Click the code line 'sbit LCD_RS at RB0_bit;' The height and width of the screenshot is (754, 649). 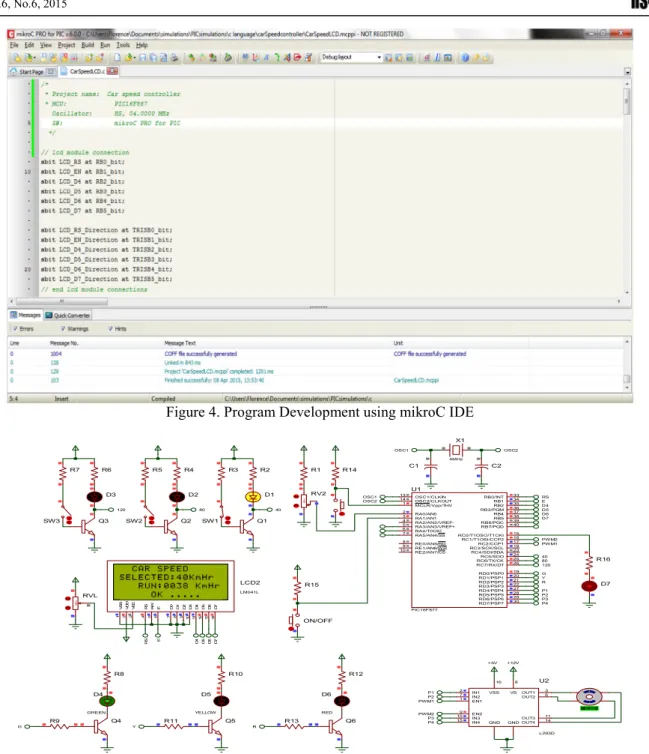point(83,162)
